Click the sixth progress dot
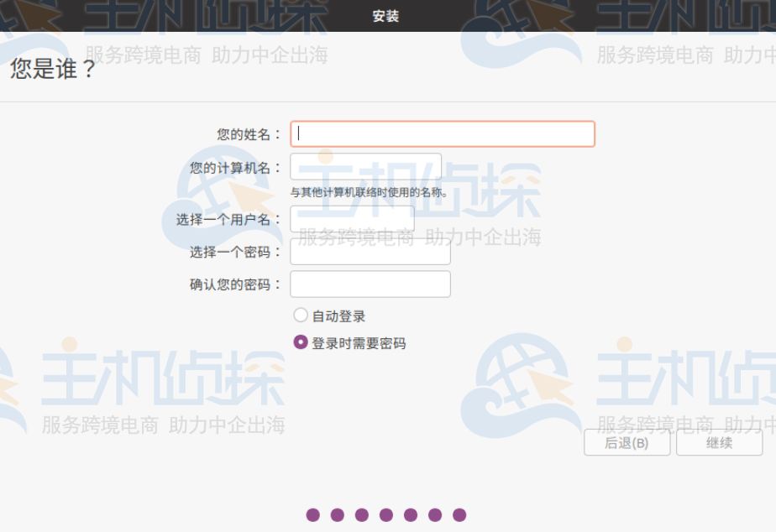The height and width of the screenshot is (532, 776). 435,515
